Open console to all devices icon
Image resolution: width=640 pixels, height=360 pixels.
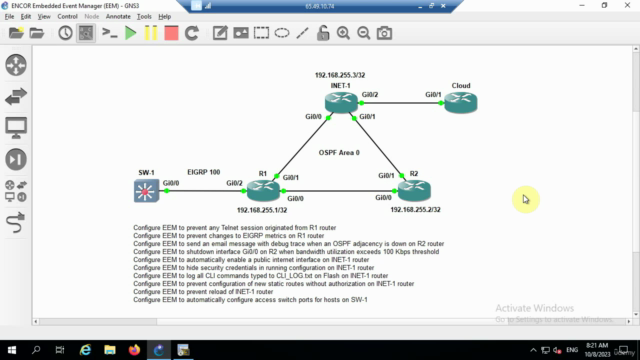tap(110, 33)
